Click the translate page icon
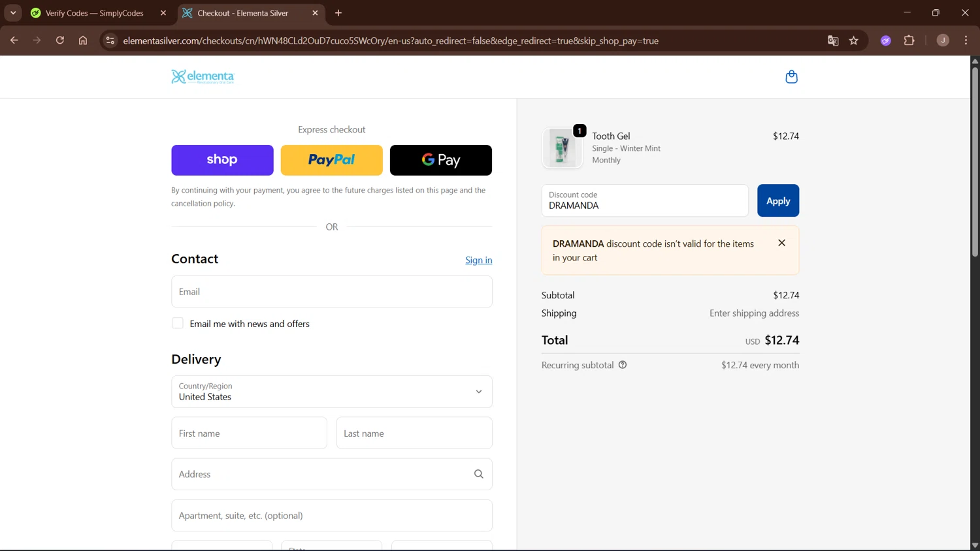 (x=833, y=40)
